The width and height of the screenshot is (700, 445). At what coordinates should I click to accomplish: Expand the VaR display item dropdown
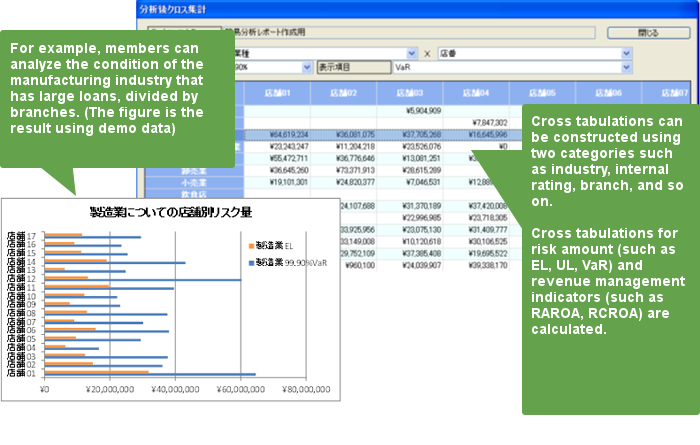point(627,68)
